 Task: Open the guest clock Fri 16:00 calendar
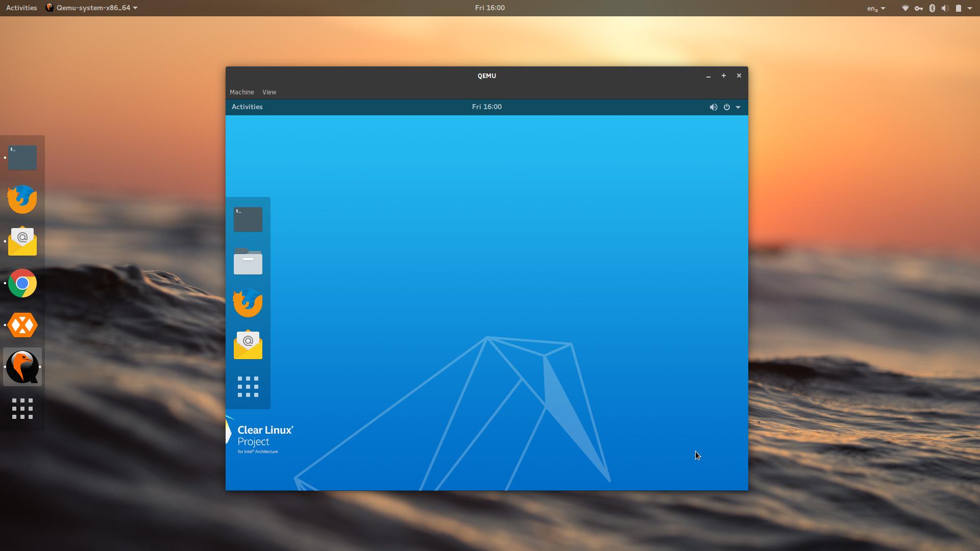pos(487,107)
